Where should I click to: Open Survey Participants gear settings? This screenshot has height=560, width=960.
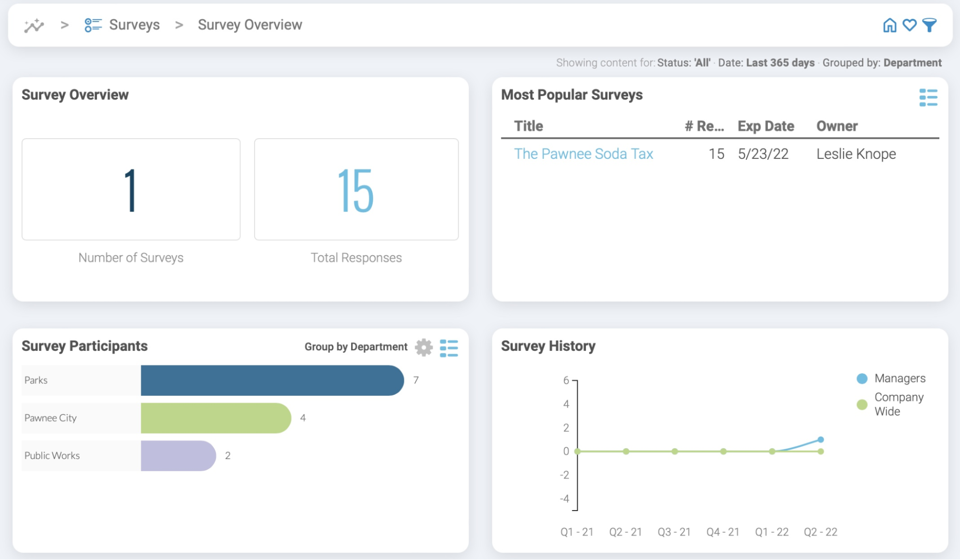[x=424, y=347]
